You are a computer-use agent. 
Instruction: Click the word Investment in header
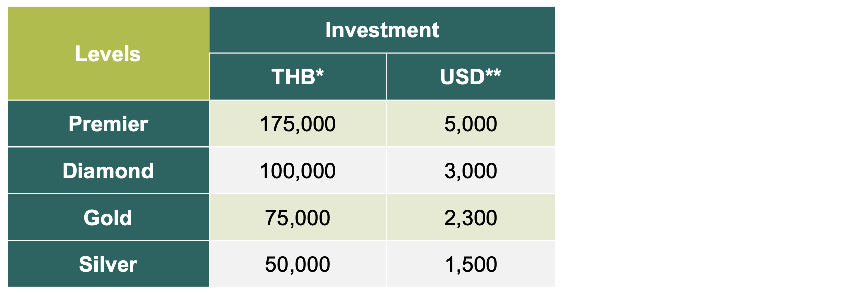point(382,30)
